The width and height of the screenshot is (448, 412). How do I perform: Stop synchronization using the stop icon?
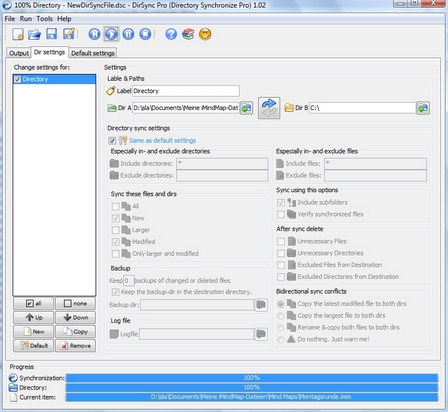(145, 34)
